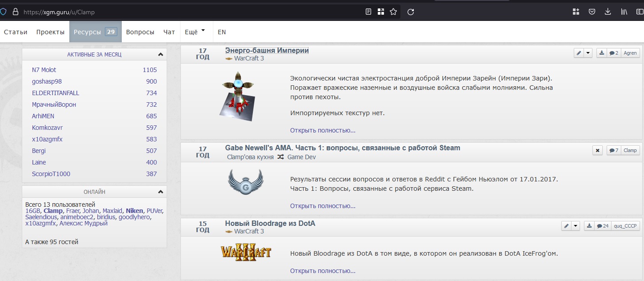Collapse the Онлайн panel
This screenshot has width=644, height=281.
(x=160, y=192)
